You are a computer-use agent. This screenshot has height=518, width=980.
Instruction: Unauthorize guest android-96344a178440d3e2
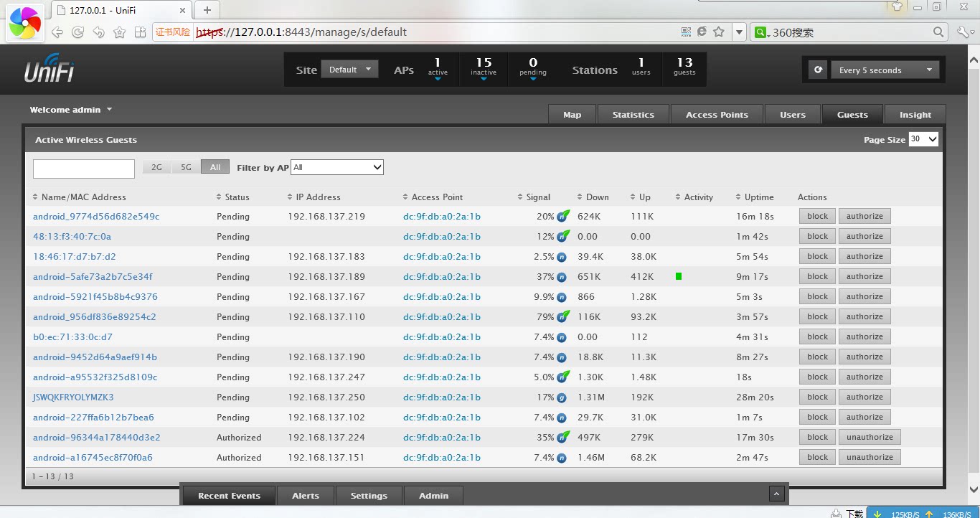tap(870, 437)
